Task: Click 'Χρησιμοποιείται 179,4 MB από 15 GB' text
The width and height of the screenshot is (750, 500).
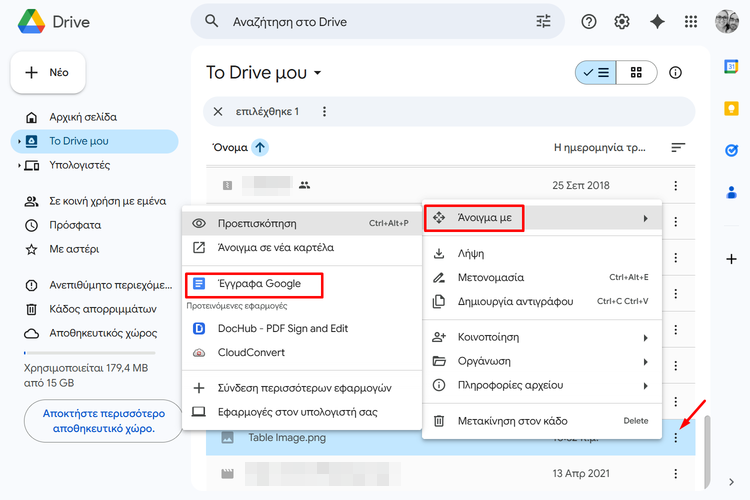Action: pos(86,376)
